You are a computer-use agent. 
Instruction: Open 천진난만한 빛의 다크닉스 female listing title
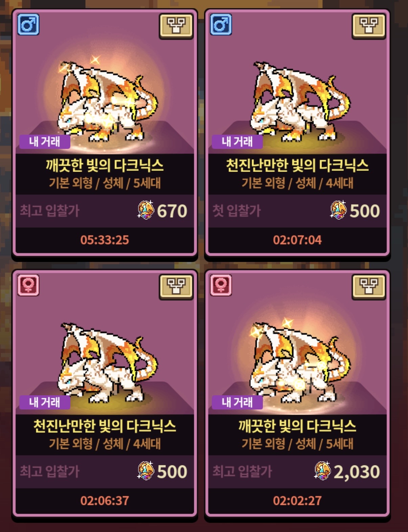[105, 426]
